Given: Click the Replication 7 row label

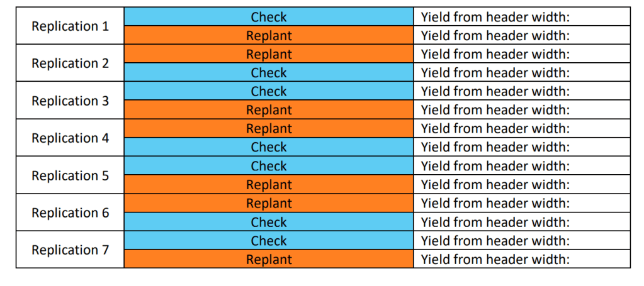Looking at the screenshot, I should coord(70,250).
